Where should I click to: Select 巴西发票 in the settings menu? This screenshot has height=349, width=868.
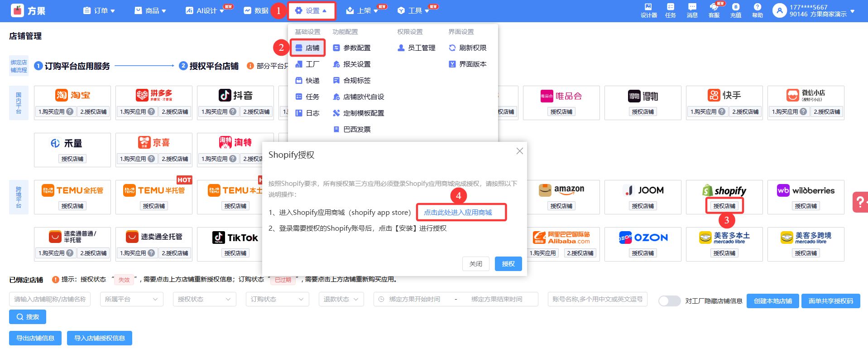click(x=352, y=129)
